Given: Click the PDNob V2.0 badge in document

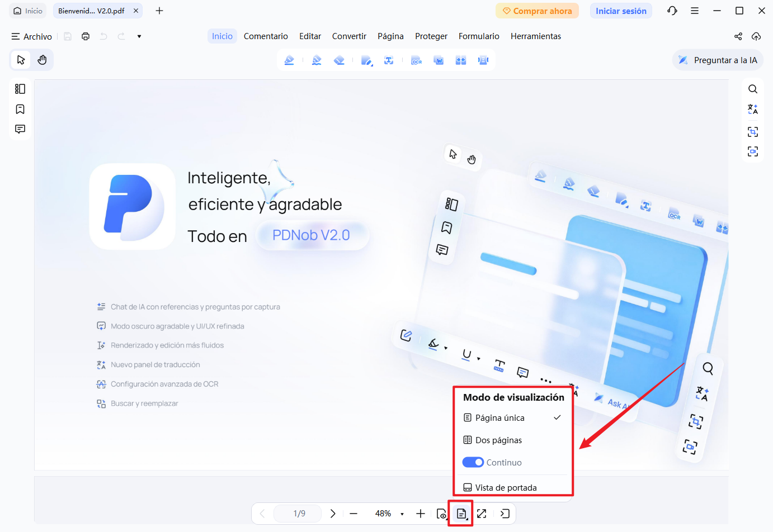Looking at the screenshot, I should pos(312,235).
